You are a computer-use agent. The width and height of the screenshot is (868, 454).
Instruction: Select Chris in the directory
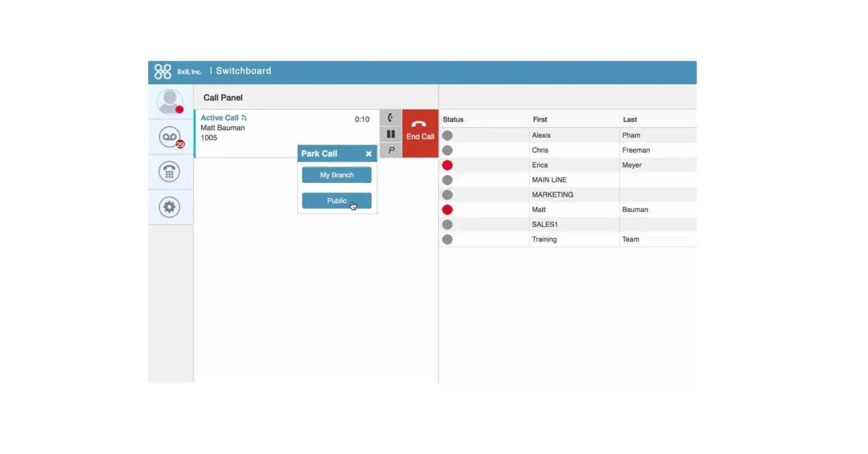pos(540,150)
